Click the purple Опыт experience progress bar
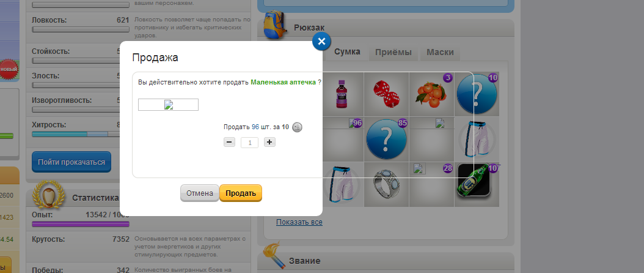Viewport: 644px width, 273px height. click(71, 224)
